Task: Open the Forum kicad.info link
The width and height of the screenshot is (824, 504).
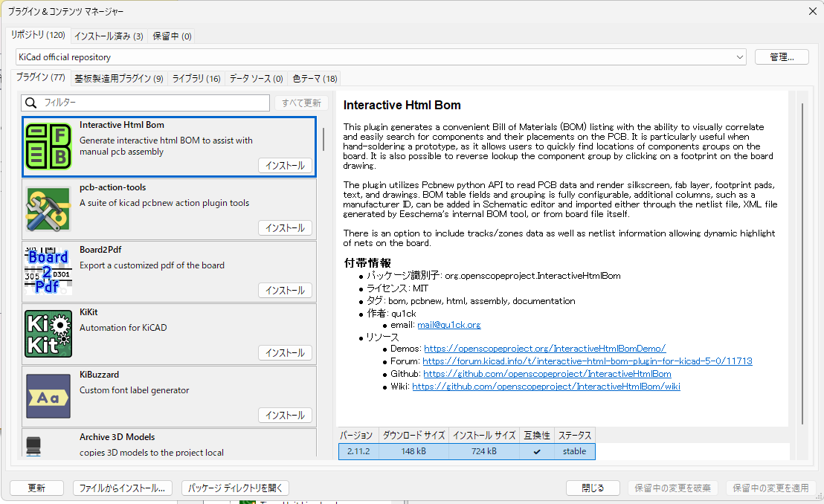Action: [x=588, y=361]
